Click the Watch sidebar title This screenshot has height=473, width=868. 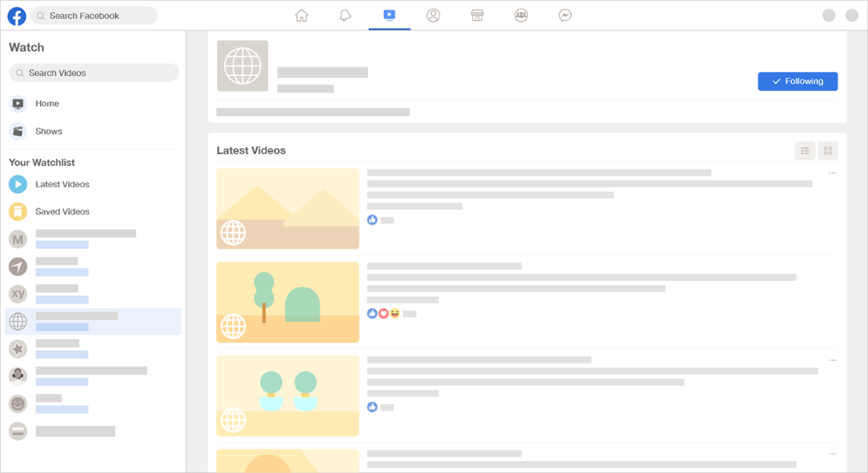27,48
